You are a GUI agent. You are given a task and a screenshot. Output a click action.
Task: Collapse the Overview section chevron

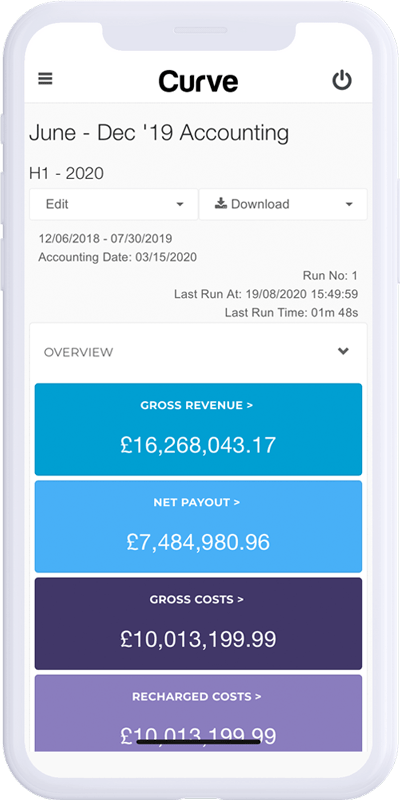coord(343,351)
